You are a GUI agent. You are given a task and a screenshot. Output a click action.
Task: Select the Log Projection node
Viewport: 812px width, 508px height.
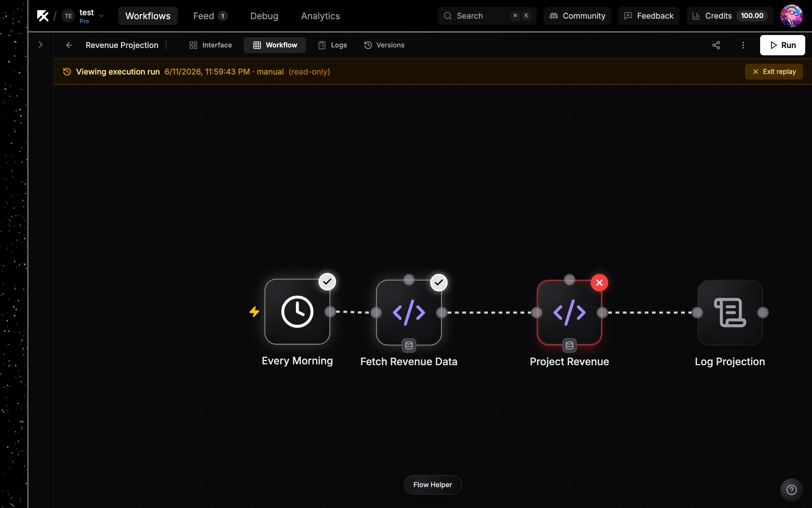coord(730,312)
